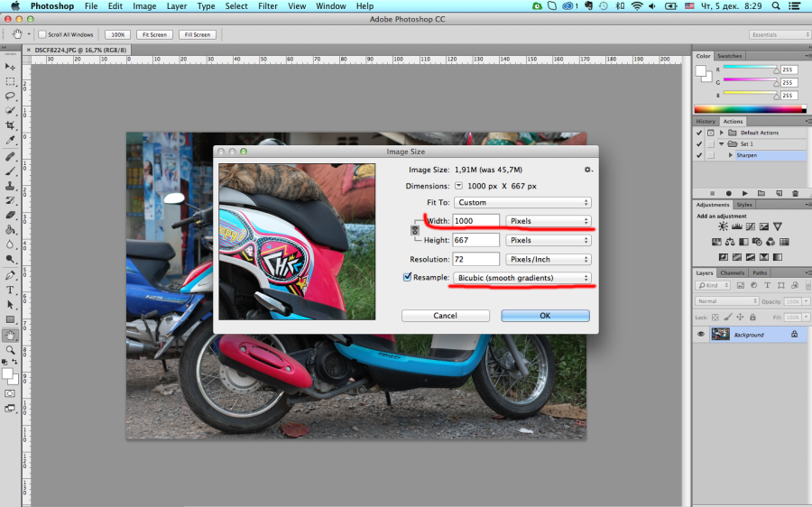The image size is (812, 507).
Task: Confirm resize with OK button
Action: pyautogui.click(x=545, y=316)
